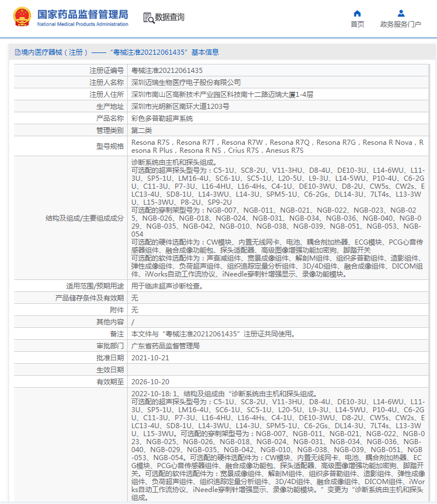
Task: Click the 首页 house icon
Action: coord(357,13)
